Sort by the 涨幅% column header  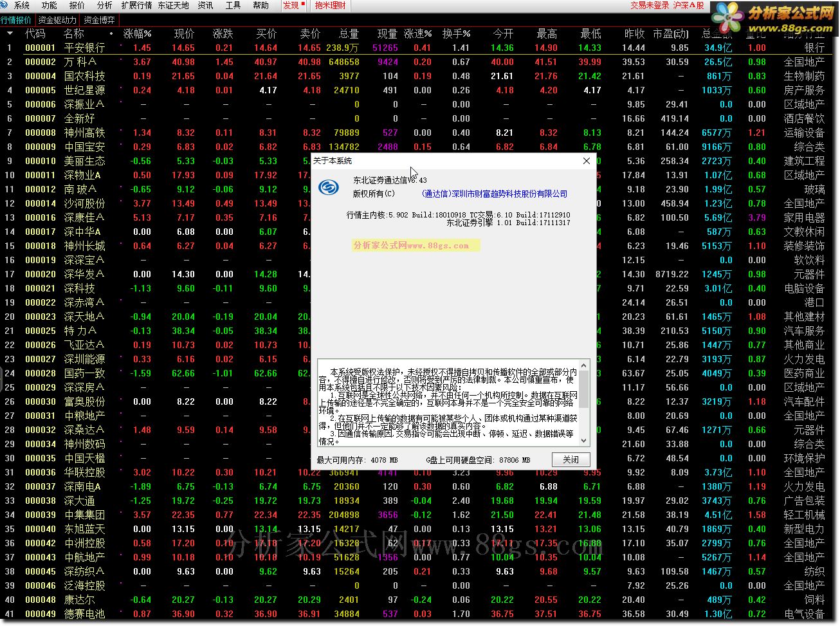click(137, 33)
